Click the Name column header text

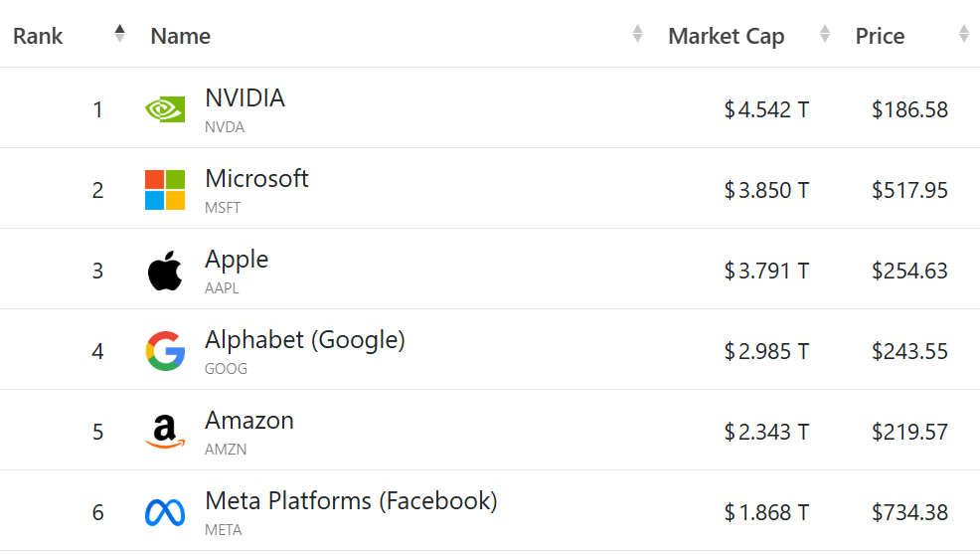(180, 37)
